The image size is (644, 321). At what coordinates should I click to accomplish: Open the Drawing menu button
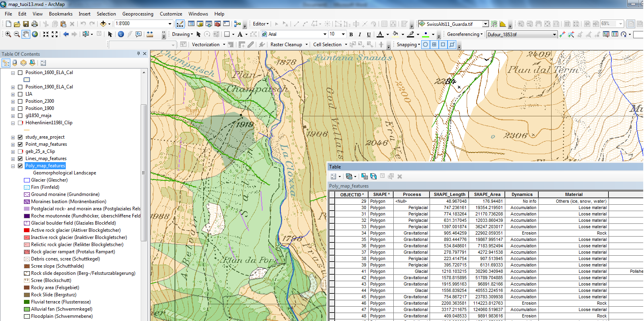tap(183, 34)
